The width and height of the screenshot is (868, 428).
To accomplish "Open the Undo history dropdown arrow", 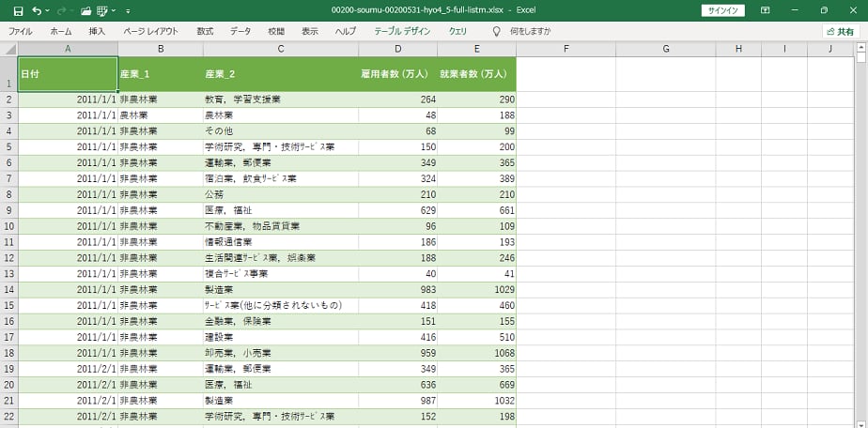I will (48, 10).
